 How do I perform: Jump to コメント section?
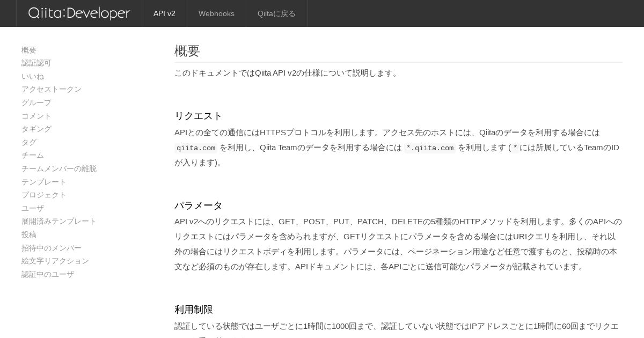click(36, 116)
